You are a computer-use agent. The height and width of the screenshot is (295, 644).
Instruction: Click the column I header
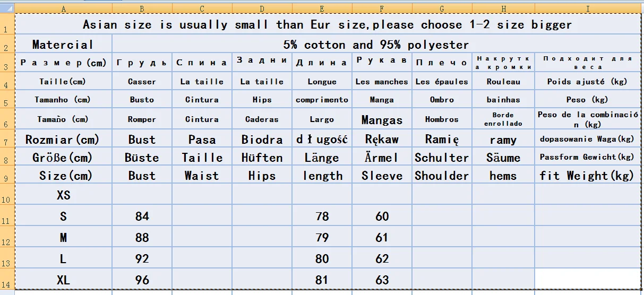[588, 8]
